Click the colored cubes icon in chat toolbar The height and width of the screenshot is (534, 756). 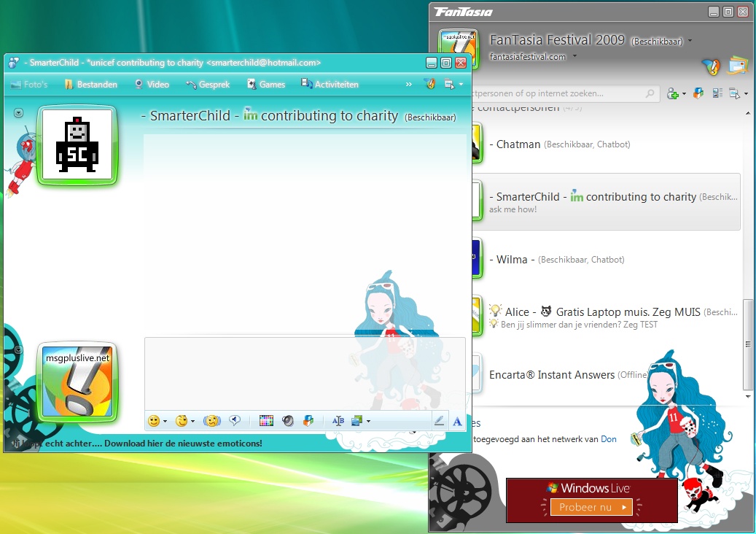[x=308, y=421]
